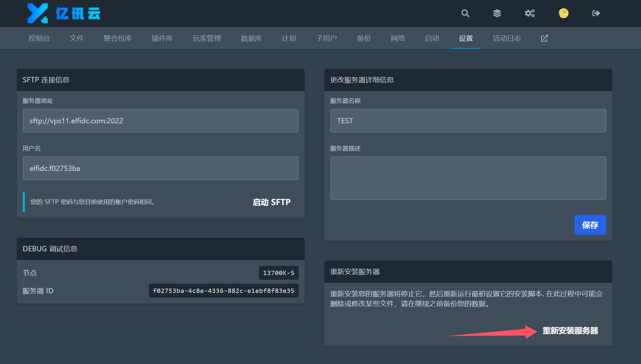Open the 文件 tab

[x=76, y=38]
